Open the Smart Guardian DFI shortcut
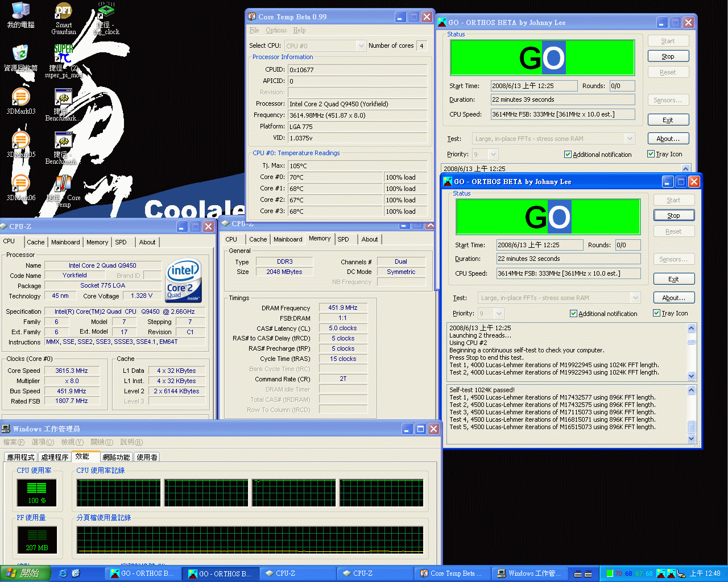This screenshot has width=728, height=582. point(64,18)
